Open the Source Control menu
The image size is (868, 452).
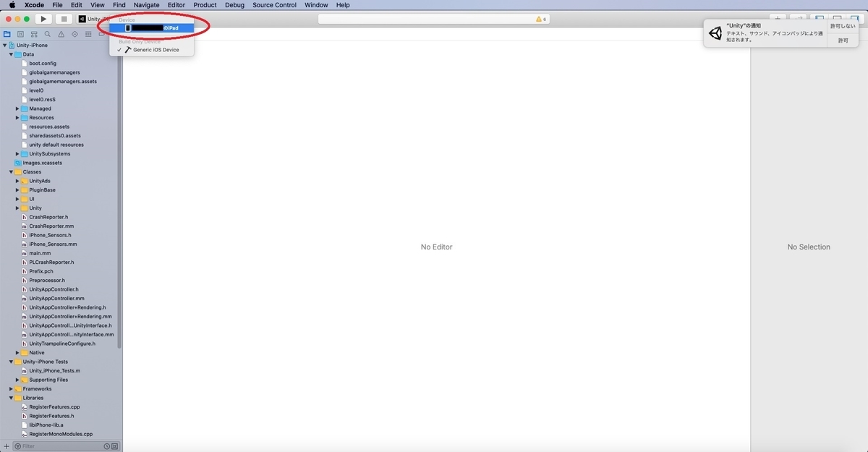[274, 5]
